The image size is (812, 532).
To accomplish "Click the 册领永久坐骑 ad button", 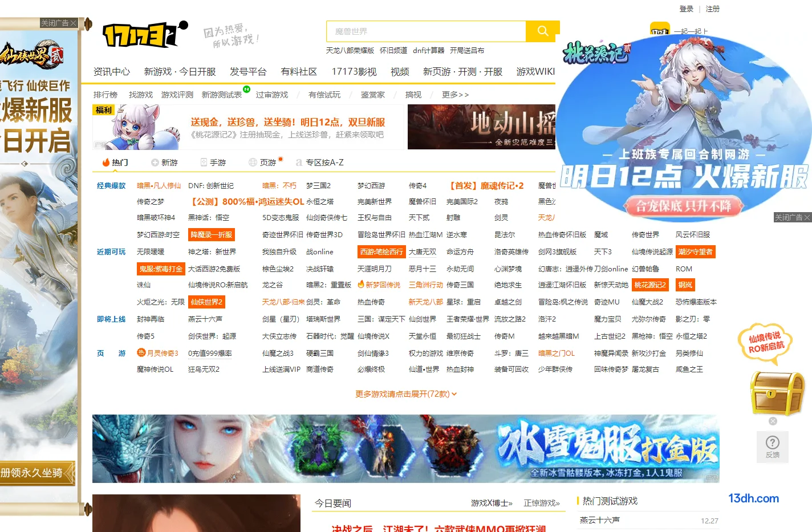I will click(37, 473).
